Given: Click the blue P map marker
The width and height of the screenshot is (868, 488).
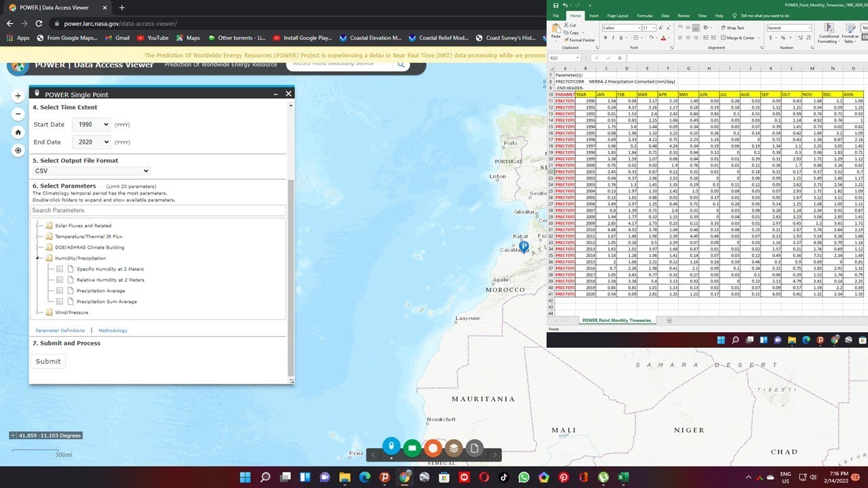Looking at the screenshot, I should pos(524,247).
